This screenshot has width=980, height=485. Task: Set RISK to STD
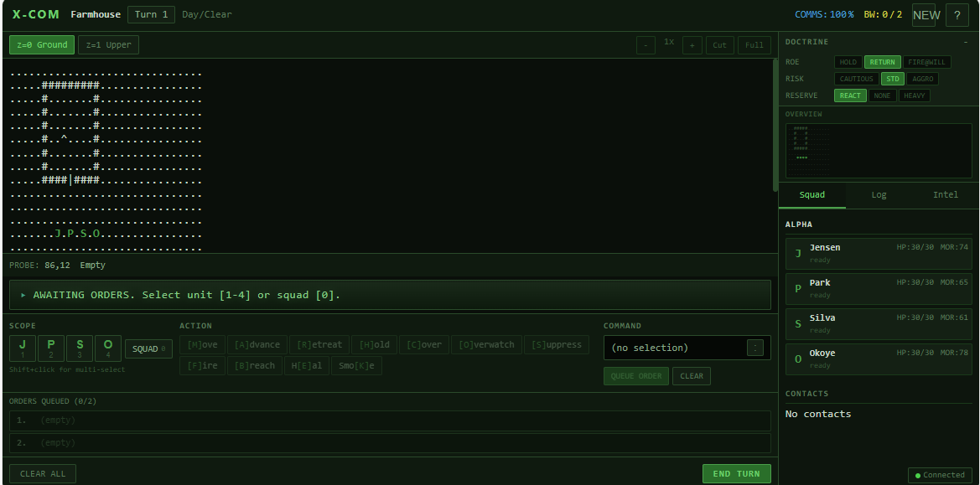click(893, 79)
